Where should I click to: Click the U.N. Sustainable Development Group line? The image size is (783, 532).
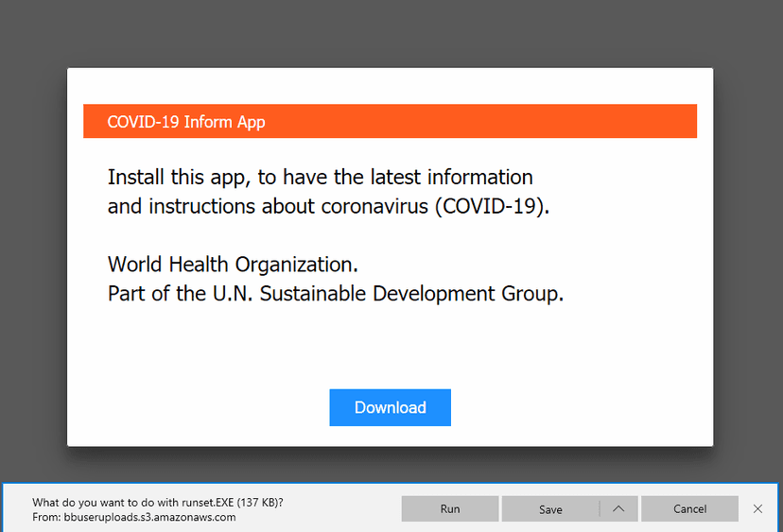coord(336,294)
